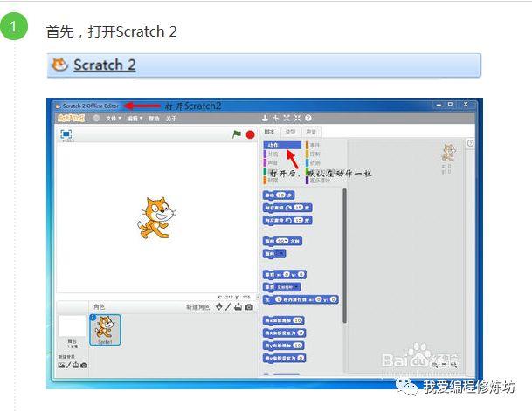
Task: Select the duplicate stamp tool
Action: coord(265,118)
